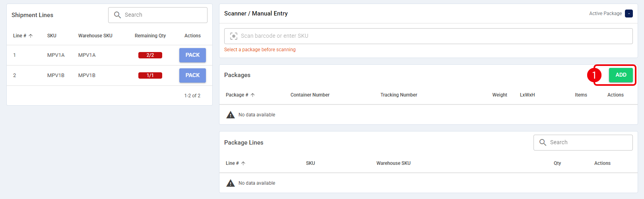
Task: Click the Packages no-data warning triangle
Action: pos(231,115)
